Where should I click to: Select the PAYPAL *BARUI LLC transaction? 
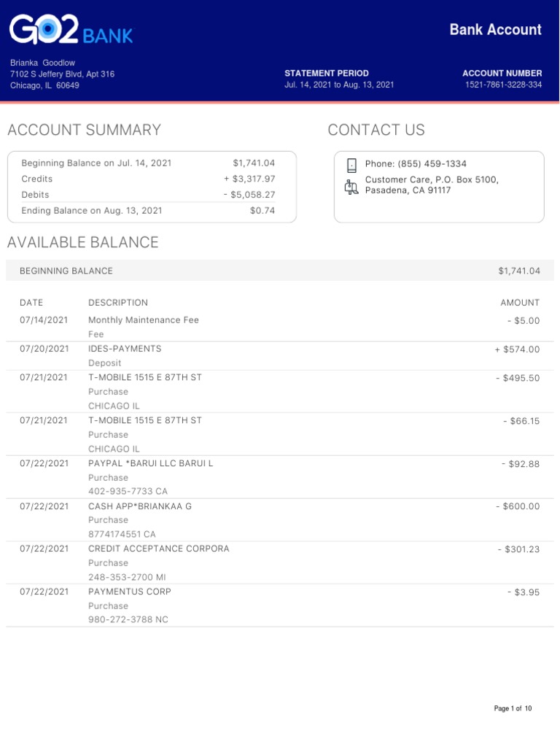click(150, 463)
